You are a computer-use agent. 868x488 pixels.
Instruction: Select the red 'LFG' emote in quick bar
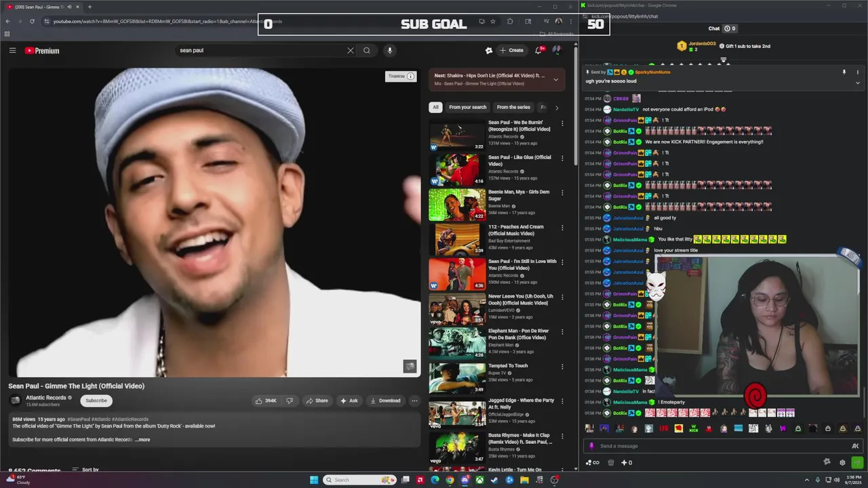(664, 428)
